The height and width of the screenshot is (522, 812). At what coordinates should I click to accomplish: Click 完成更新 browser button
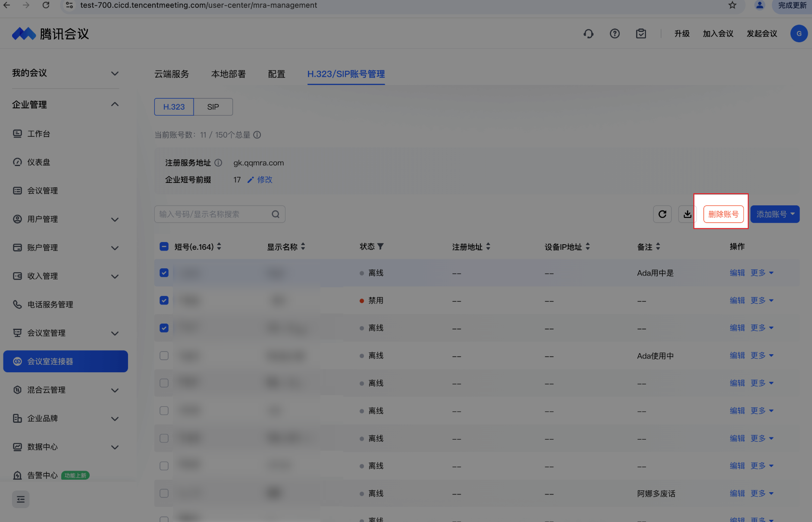792,5
